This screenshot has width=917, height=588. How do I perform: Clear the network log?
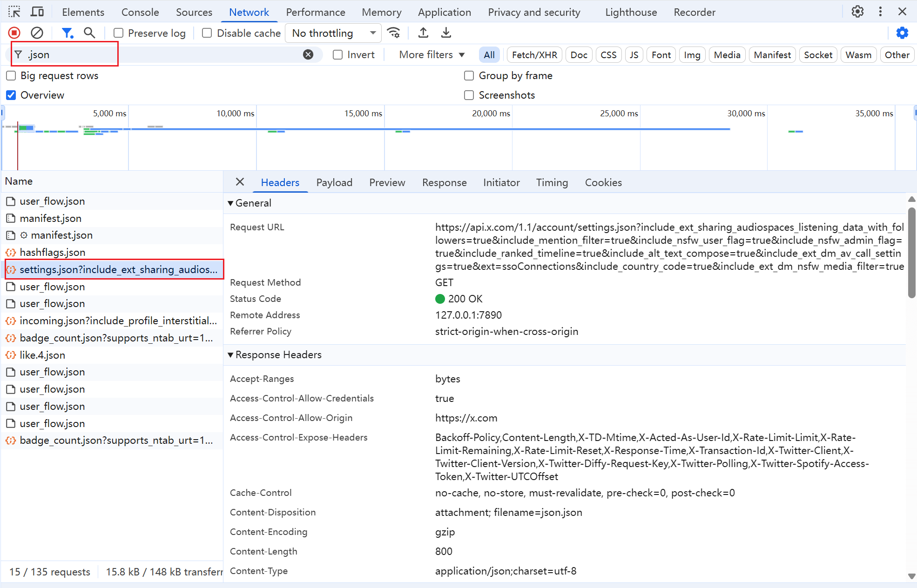[37, 33]
